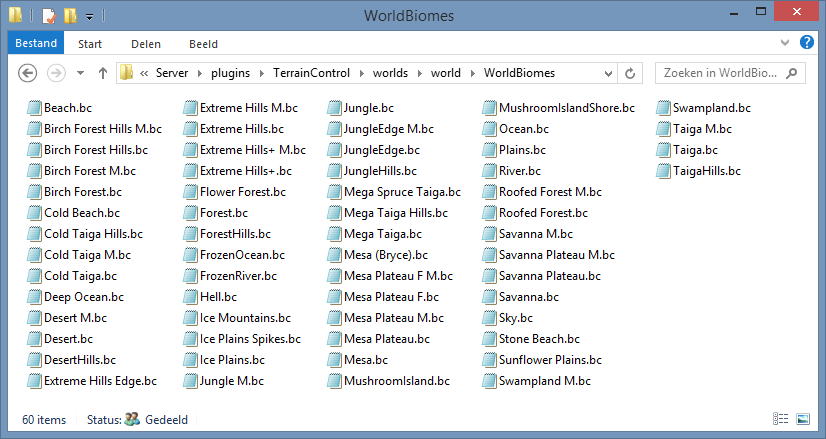Viewport: 826px width, 439px height.
Task: Select the Jungle.bc file icon
Action: coord(334,108)
